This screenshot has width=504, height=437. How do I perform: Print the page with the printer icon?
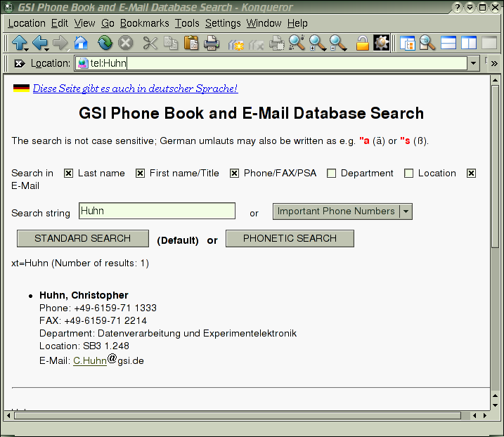coord(212,43)
